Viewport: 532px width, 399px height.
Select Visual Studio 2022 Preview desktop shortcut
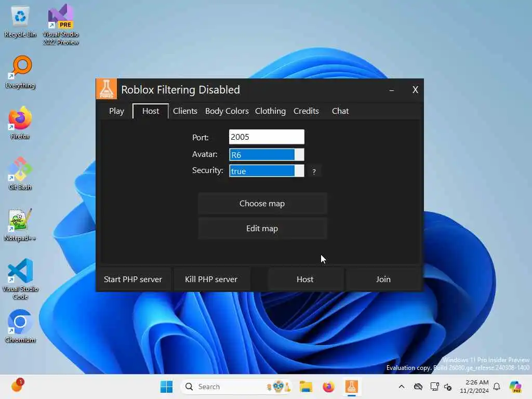point(61,25)
